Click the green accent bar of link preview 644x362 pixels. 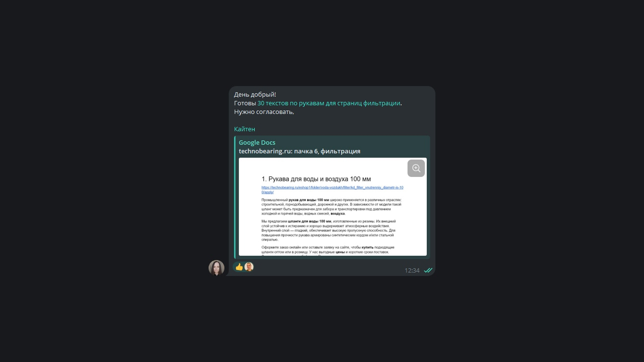[235, 197]
